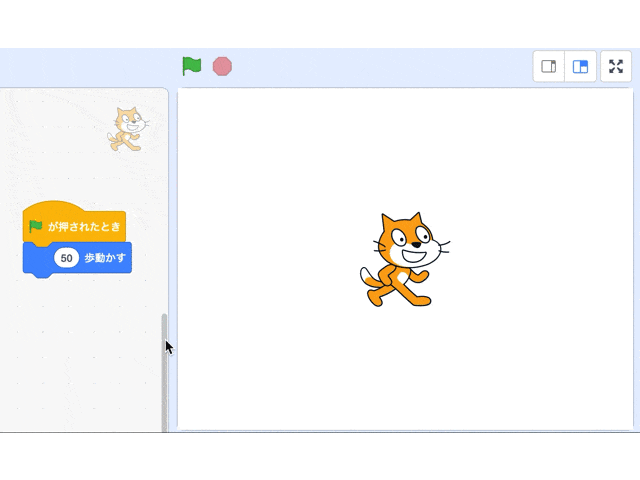
Task: Switch to large stage layout
Action: pyautogui.click(x=580, y=66)
